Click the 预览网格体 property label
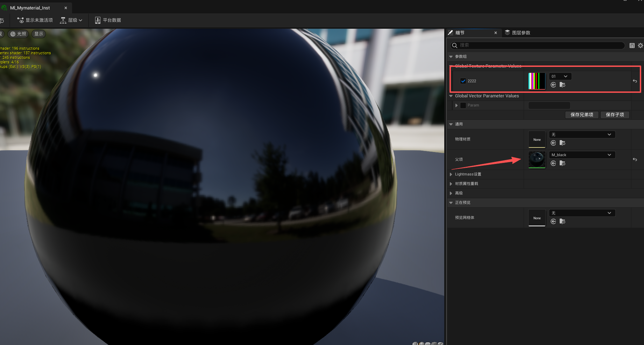This screenshot has width=644, height=345. [x=465, y=218]
